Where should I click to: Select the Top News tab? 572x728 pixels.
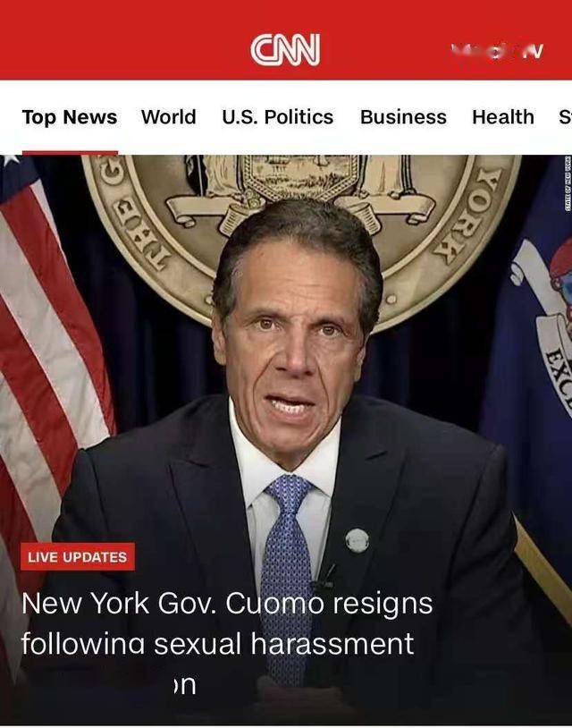coord(70,117)
